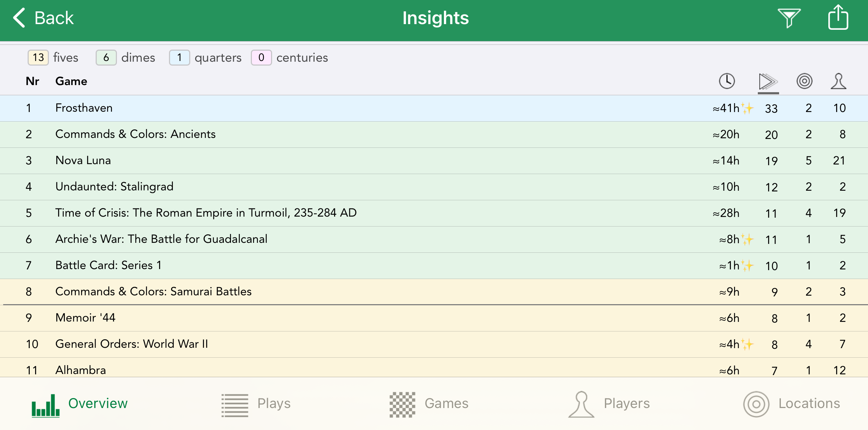This screenshot has height=430, width=868.
Task: Sort by number of plays icon
Action: point(768,82)
